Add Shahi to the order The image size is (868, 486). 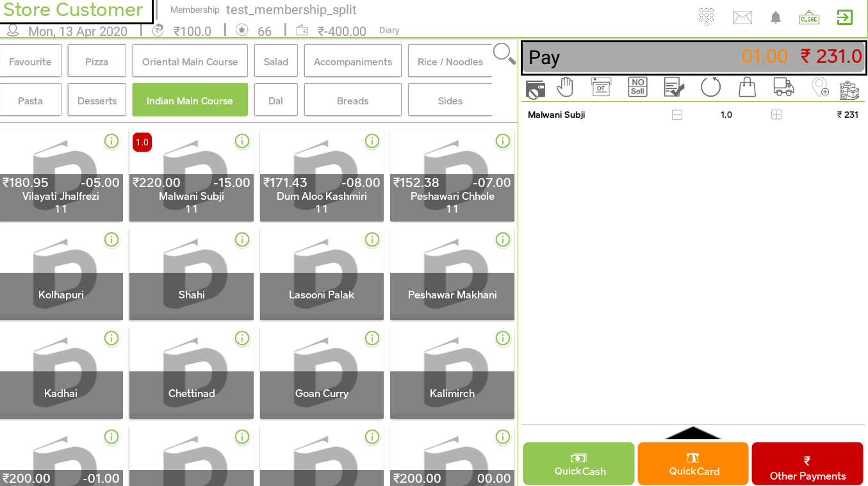[x=192, y=274]
